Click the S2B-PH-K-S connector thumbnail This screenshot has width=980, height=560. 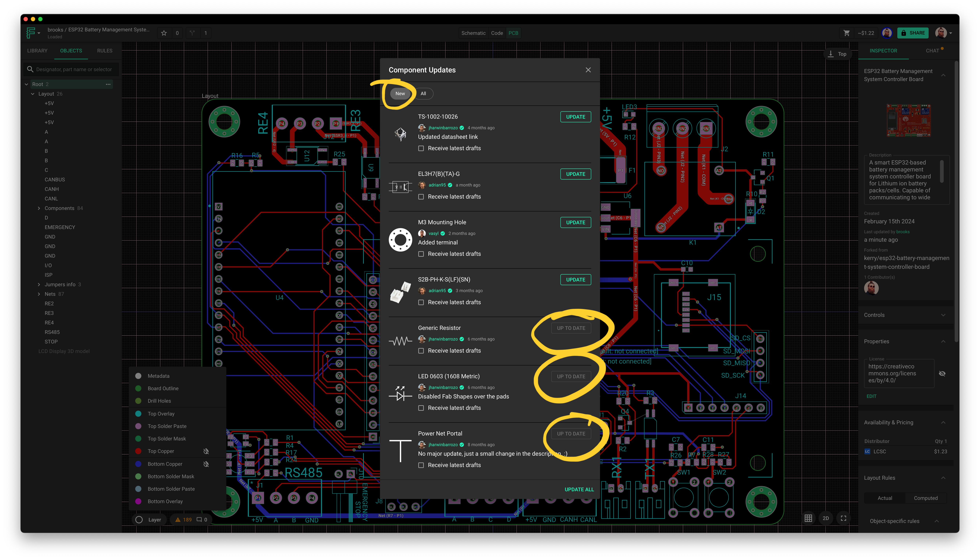[x=400, y=293]
